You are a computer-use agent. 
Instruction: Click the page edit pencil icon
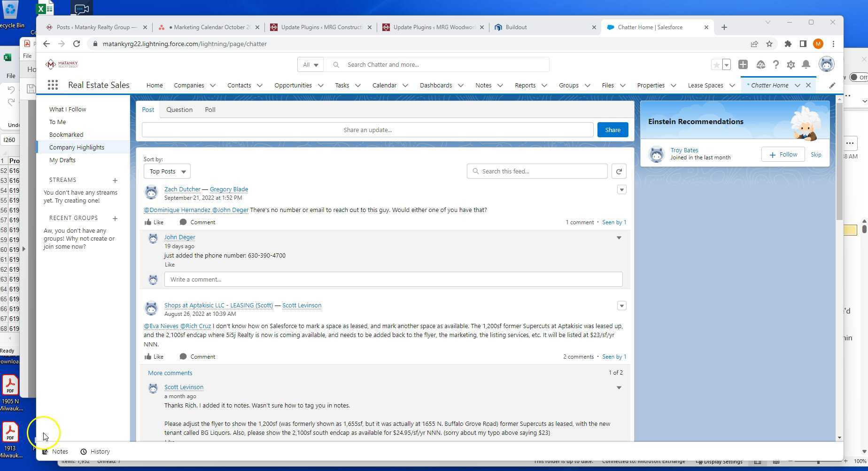click(x=832, y=85)
